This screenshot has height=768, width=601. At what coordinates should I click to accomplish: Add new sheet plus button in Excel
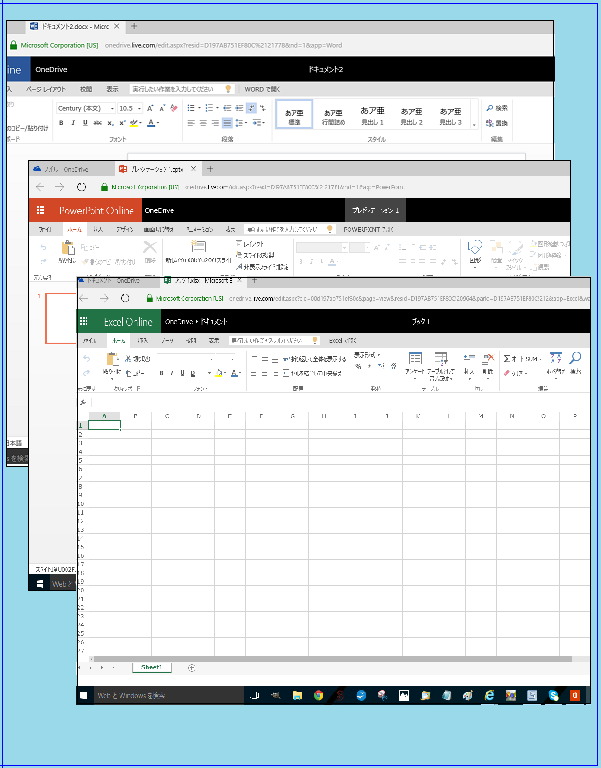192,668
